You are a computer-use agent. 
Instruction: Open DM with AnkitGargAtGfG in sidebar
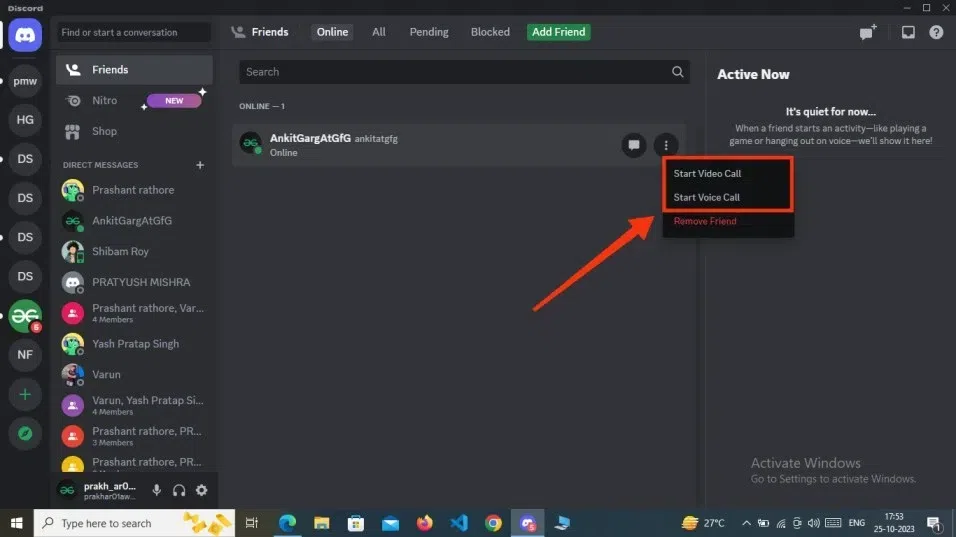(x=134, y=221)
